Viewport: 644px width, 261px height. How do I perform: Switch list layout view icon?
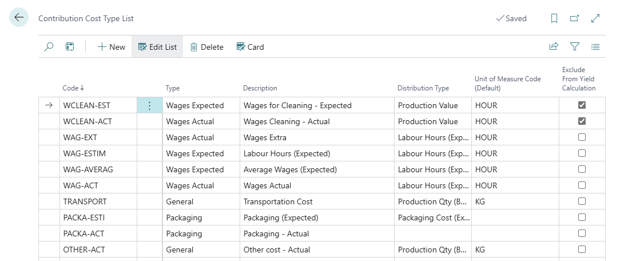click(x=595, y=47)
